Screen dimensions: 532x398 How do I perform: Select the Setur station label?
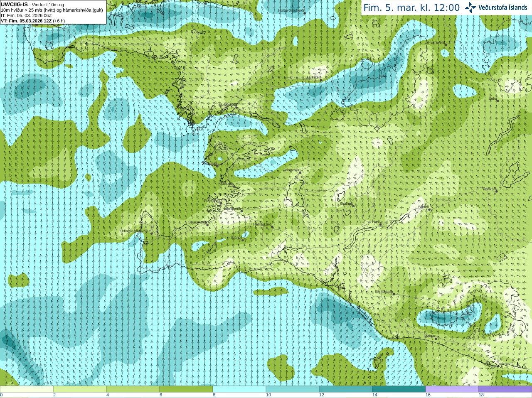click(x=493, y=99)
